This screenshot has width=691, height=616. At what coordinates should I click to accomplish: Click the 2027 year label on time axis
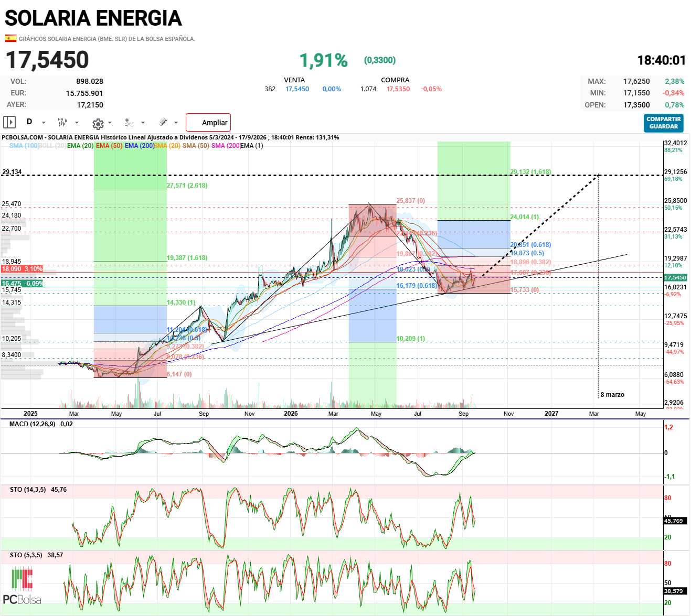point(551,414)
